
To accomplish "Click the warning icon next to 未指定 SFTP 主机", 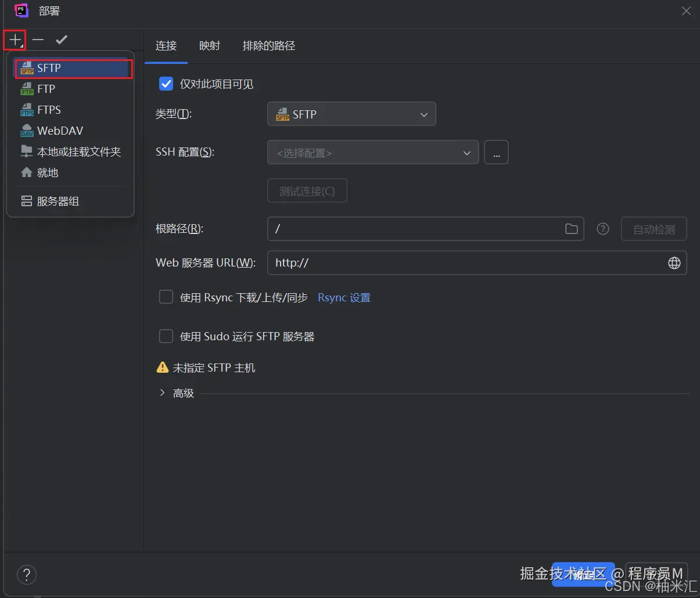I will coord(163,368).
